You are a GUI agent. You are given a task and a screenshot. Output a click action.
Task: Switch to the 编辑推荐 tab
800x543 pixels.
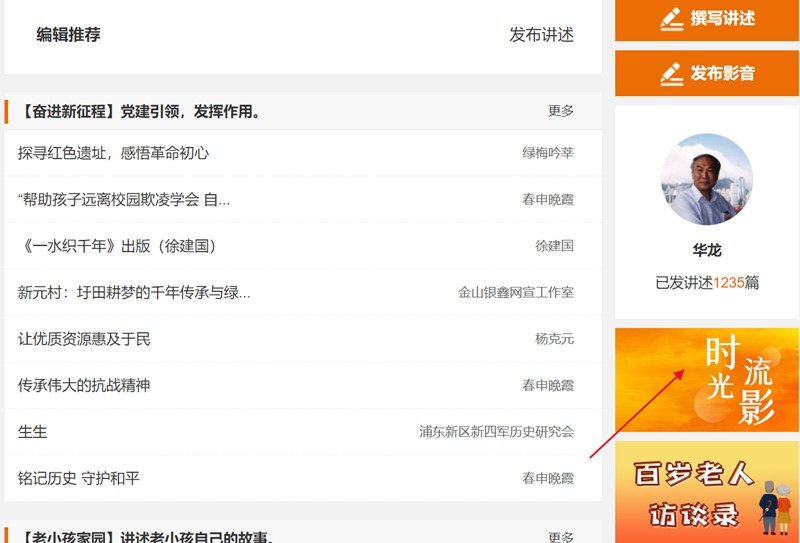pos(68,35)
